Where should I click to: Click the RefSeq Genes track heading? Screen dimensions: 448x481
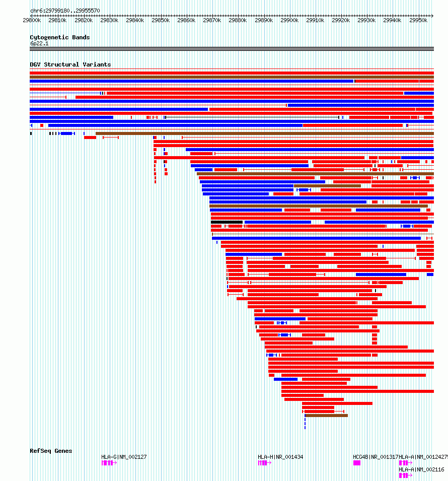click(x=51, y=451)
